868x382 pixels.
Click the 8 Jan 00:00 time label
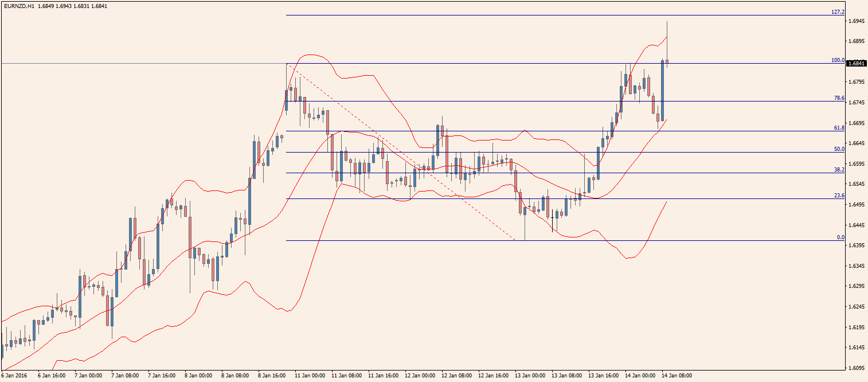click(198, 376)
